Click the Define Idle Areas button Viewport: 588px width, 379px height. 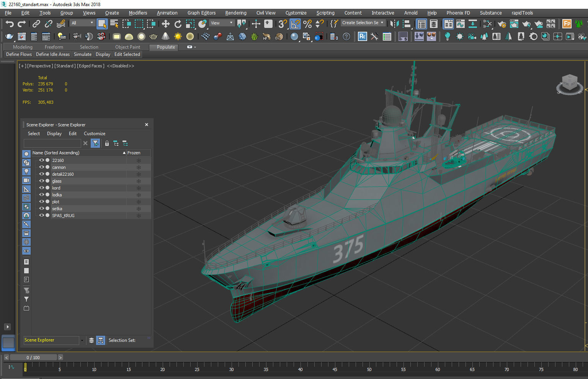point(53,54)
